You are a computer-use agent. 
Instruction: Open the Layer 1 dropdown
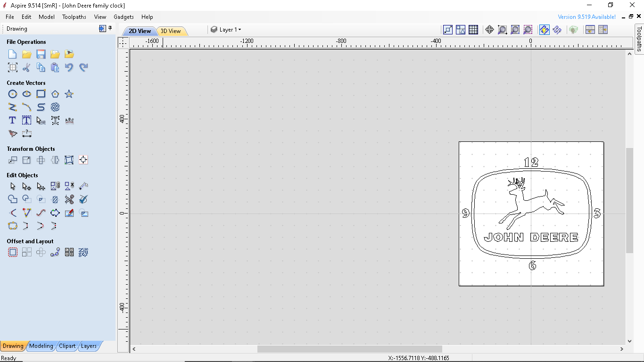click(230, 29)
